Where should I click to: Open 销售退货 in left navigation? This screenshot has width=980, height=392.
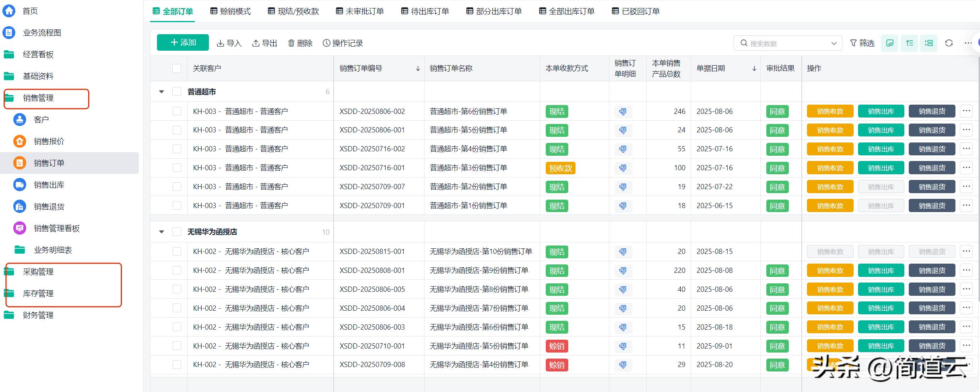tap(48, 206)
